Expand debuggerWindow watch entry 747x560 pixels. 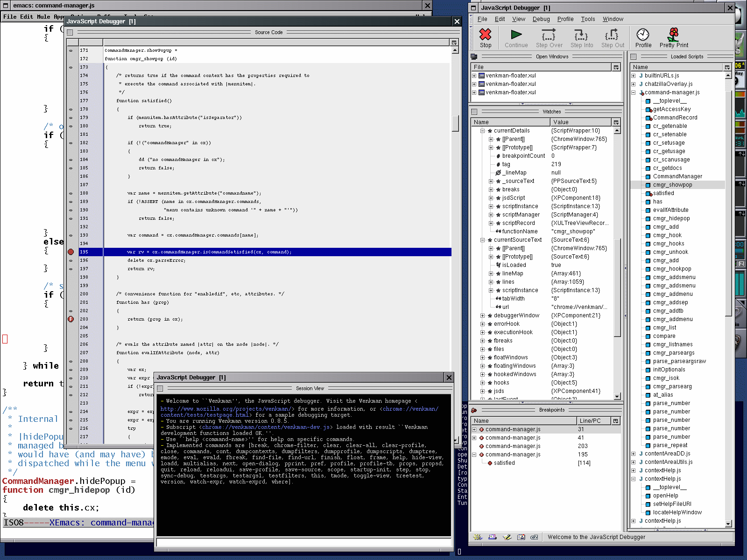click(x=482, y=315)
